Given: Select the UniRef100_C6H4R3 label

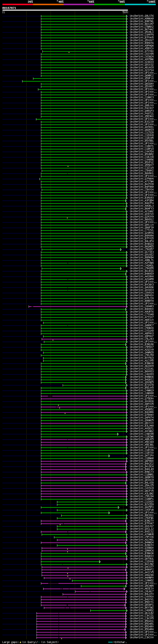Looking at the screenshot, I should click(x=142, y=306).
